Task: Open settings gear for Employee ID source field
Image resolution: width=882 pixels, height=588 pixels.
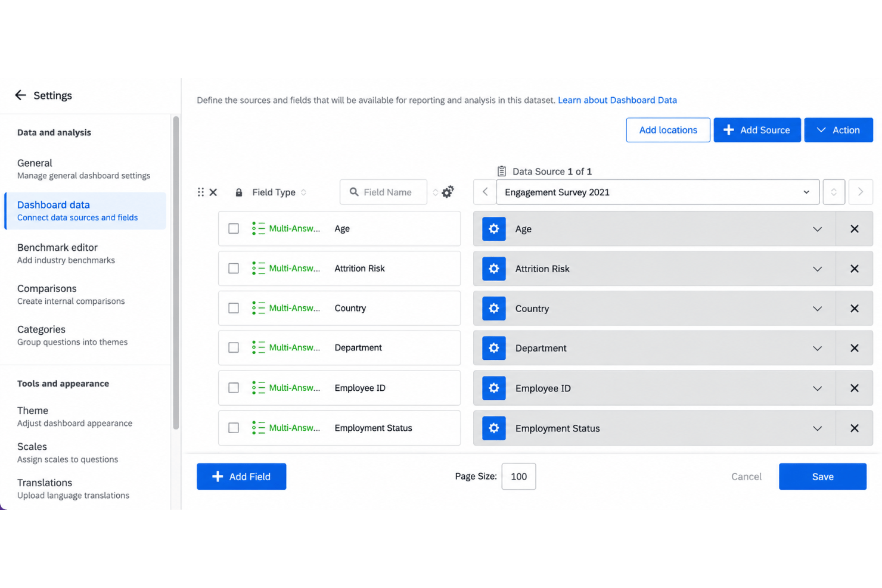Action: 493,388
